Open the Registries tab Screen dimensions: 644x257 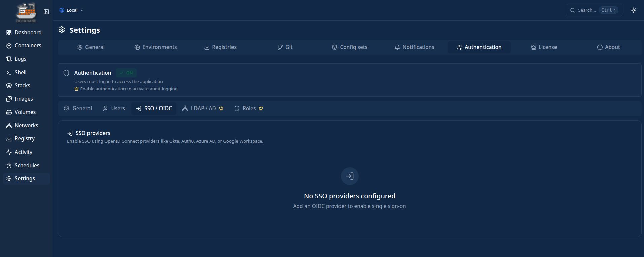[x=220, y=47]
